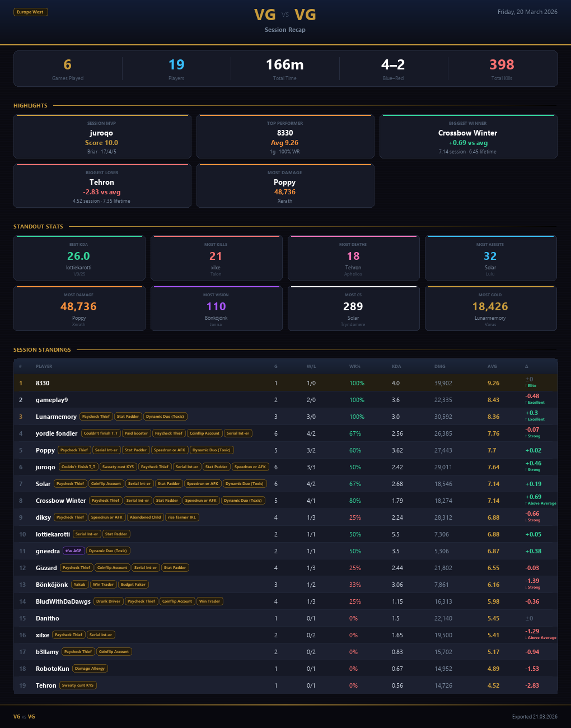The width and height of the screenshot is (571, 728).
Task: Click Bönköjönk's Yakub tag
Action: point(80,585)
